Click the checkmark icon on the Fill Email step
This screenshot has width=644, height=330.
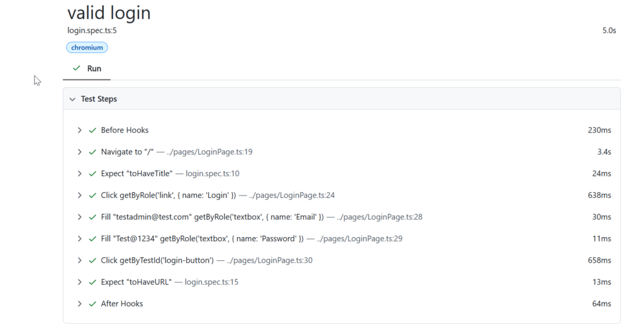coord(92,217)
